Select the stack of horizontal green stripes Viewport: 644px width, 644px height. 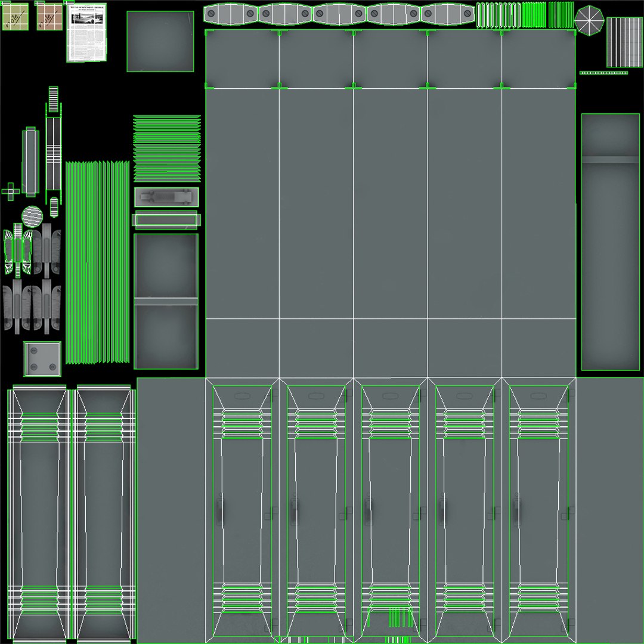[x=167, y=148]
